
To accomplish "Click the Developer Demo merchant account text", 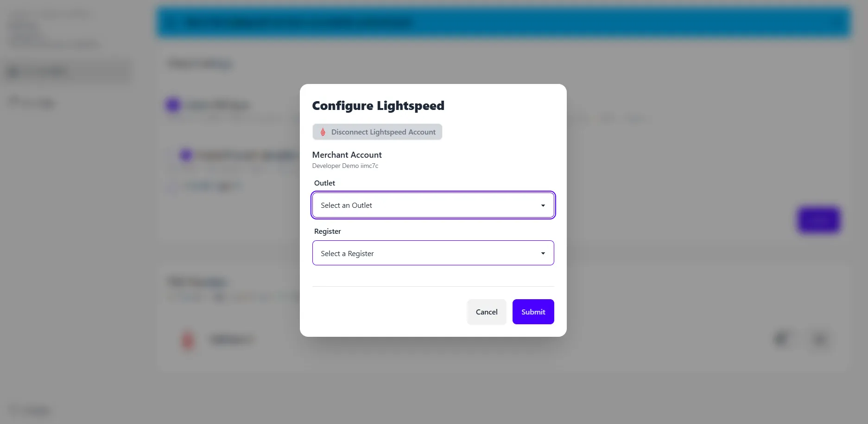I will click(345, 166).
